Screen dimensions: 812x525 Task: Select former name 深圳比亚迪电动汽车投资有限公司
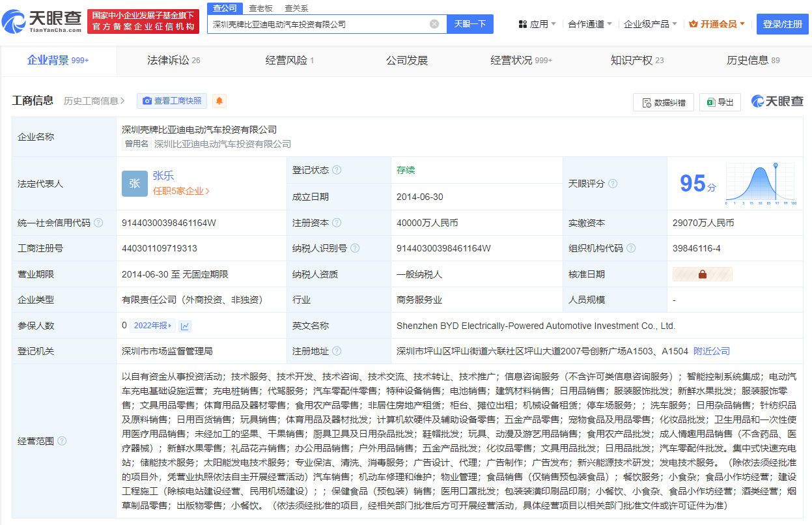[x=223, y=144]
